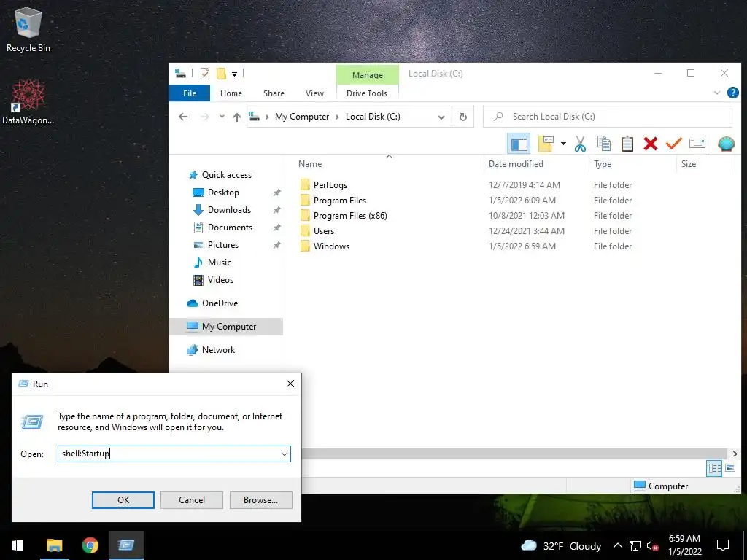Expand the address bar history dropdown
This screenshot has width=747, height=560.
pos(441,117)
